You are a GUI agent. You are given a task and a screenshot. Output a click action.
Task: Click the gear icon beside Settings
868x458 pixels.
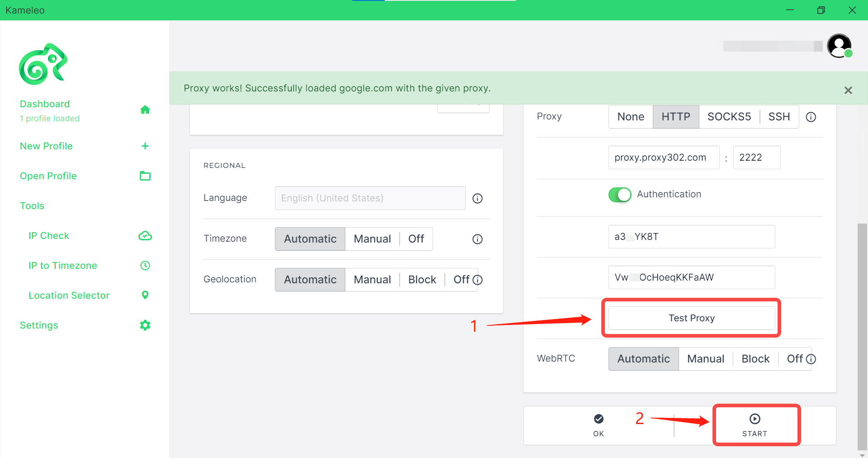point(145,325)
